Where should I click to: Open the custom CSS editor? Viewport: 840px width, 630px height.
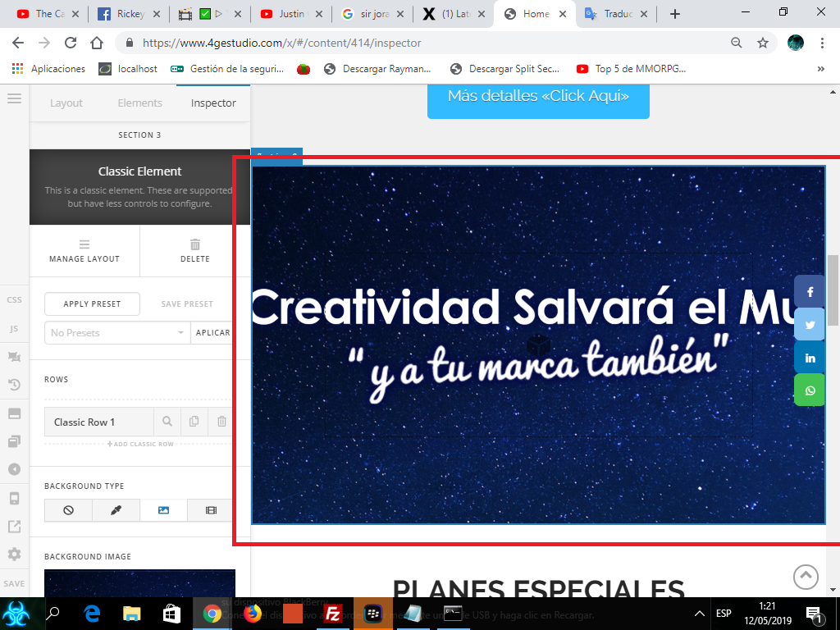click(15, 299)
